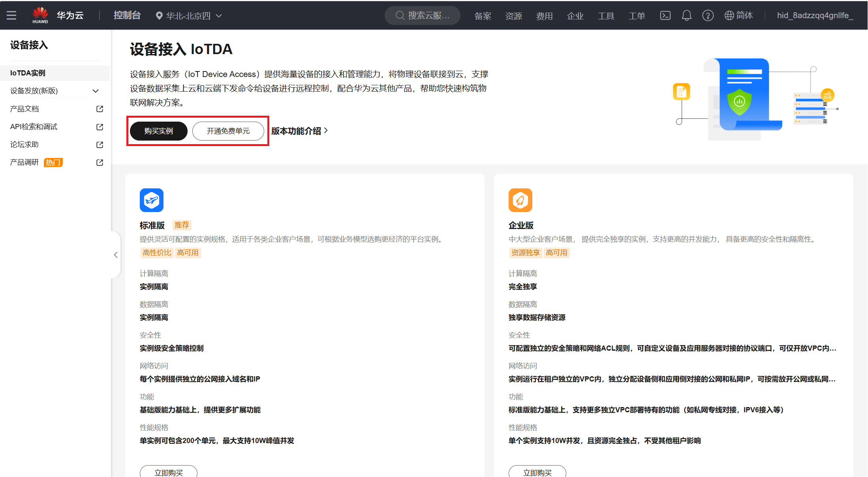Open API检索和调试 sidebar link

point(34,127)
